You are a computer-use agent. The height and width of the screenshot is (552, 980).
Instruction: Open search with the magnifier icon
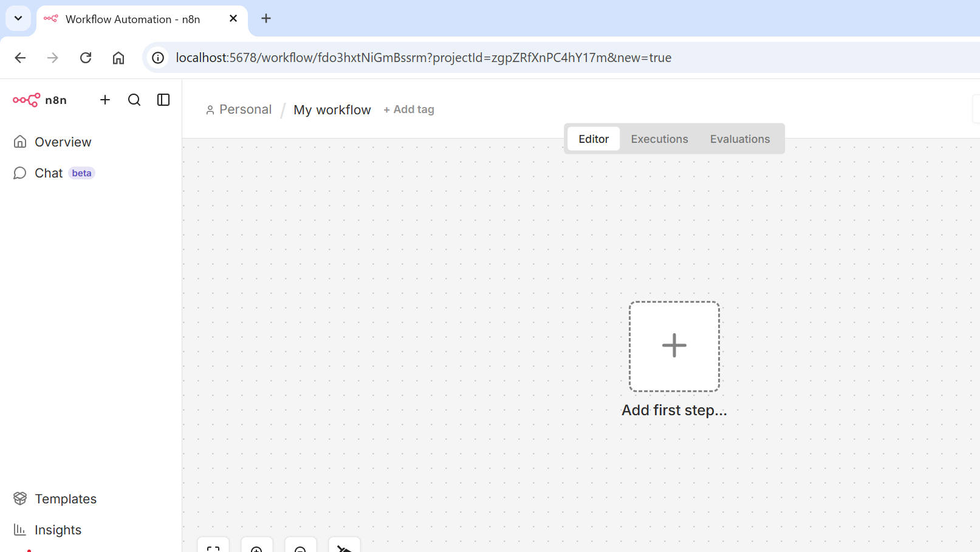(134, 100)
